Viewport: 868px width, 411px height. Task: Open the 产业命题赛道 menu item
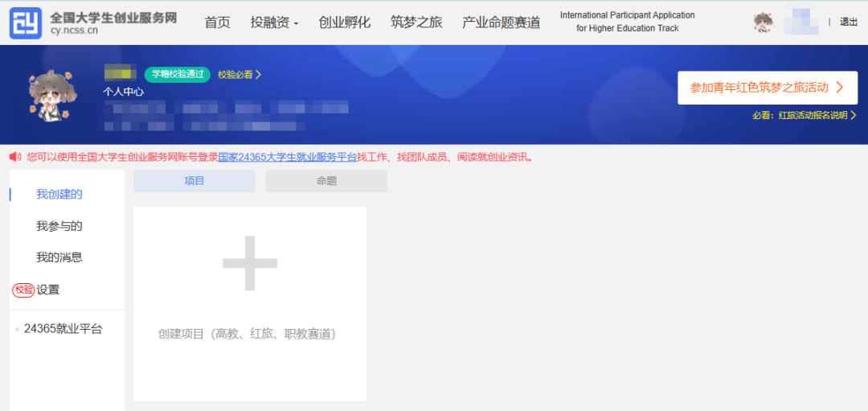tap(501, 23)
